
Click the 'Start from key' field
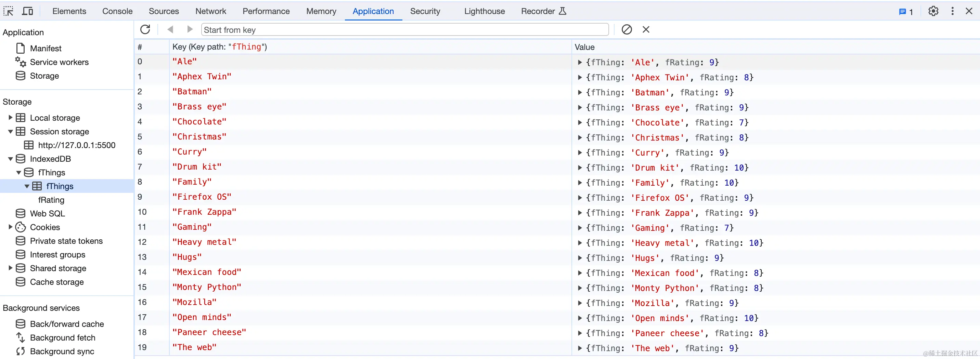(405, 30)
